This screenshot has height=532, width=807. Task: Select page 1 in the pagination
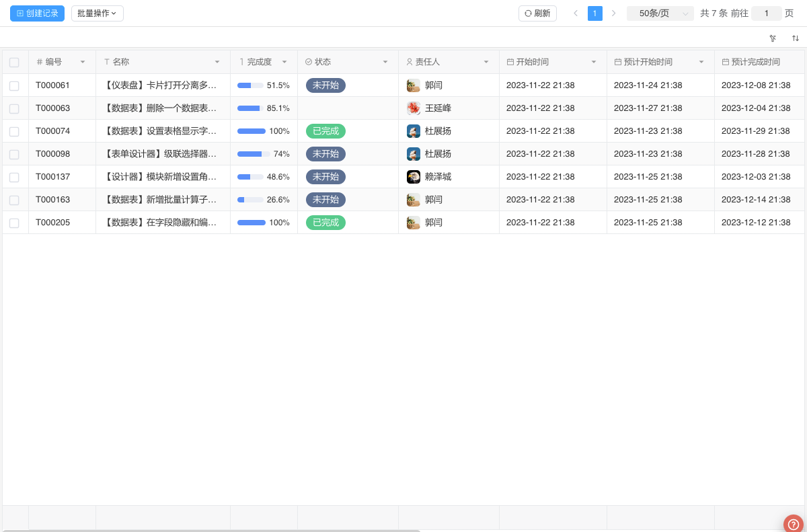click(595, 13)
